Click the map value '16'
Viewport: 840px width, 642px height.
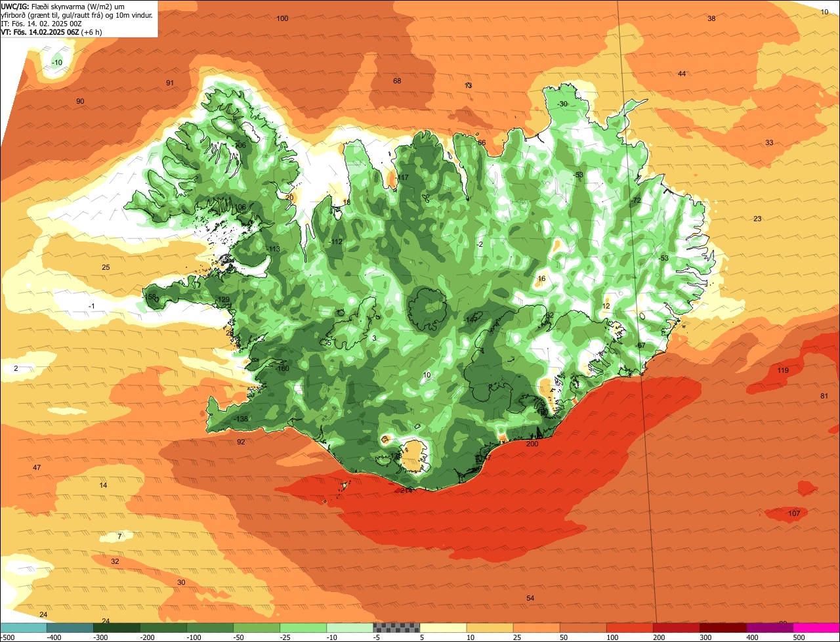pyautogui.click(x=541, y=279)
